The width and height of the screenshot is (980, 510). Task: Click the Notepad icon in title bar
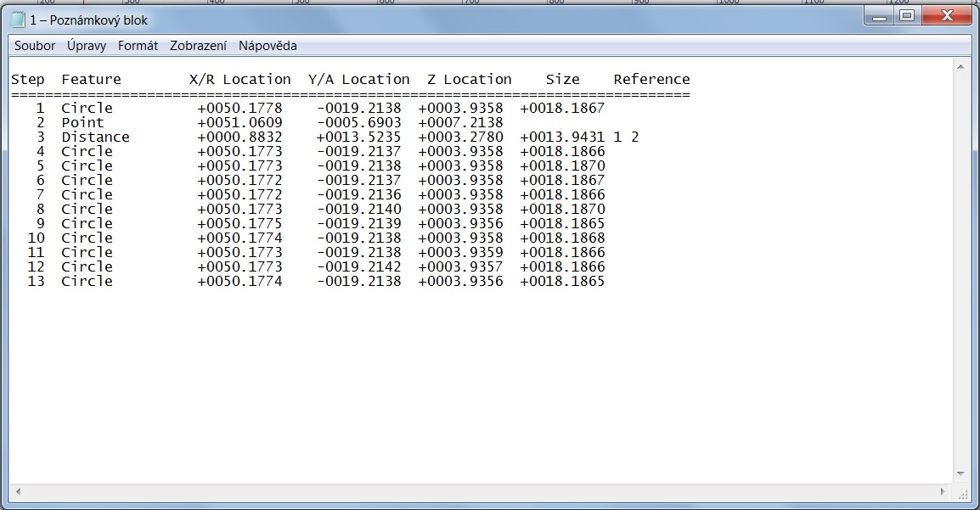click(18, 19)
